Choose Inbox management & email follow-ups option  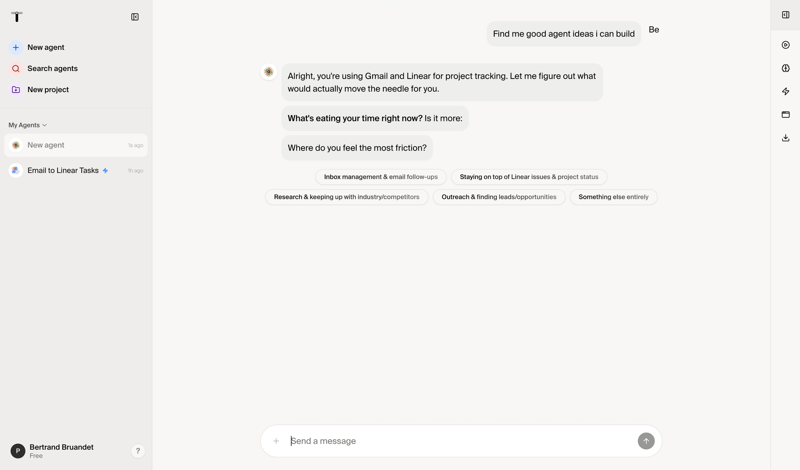point(381,177)
